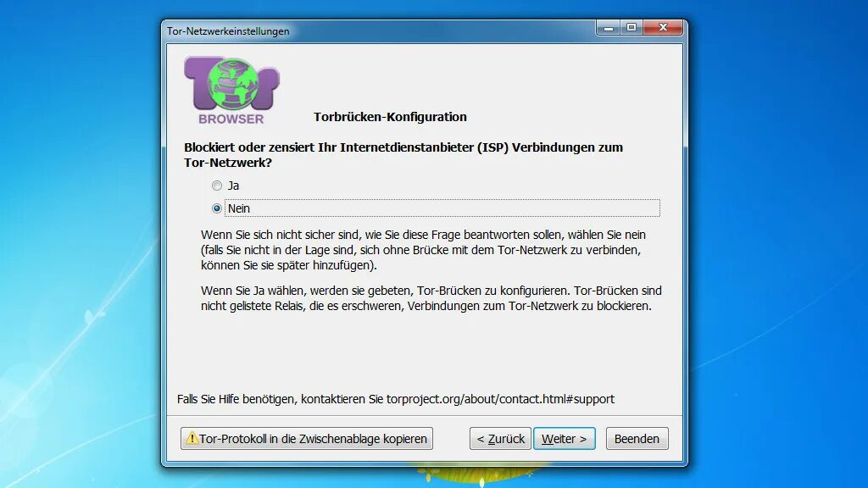Click the paragraph starting "Wenn Sie sich nicht sicher"
Image resolution: width=868 pixels, height=488 pixels.
[x=424, y=250]
